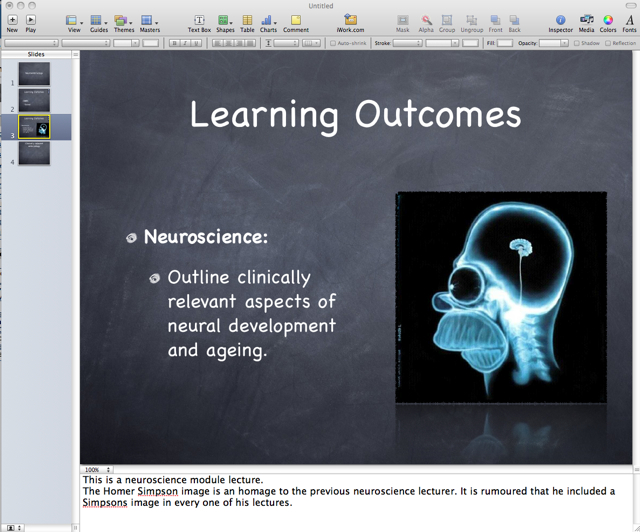Image resolution: width=640 pixels, height=532 pixels.
Task: Click the Neuroscience: bullet text
Action: (206, 236)
